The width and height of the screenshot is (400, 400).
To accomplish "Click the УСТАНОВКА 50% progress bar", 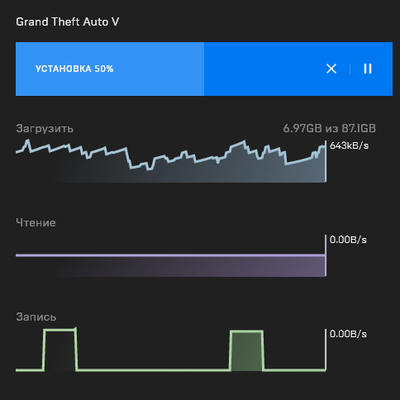I will click(204, 69).
